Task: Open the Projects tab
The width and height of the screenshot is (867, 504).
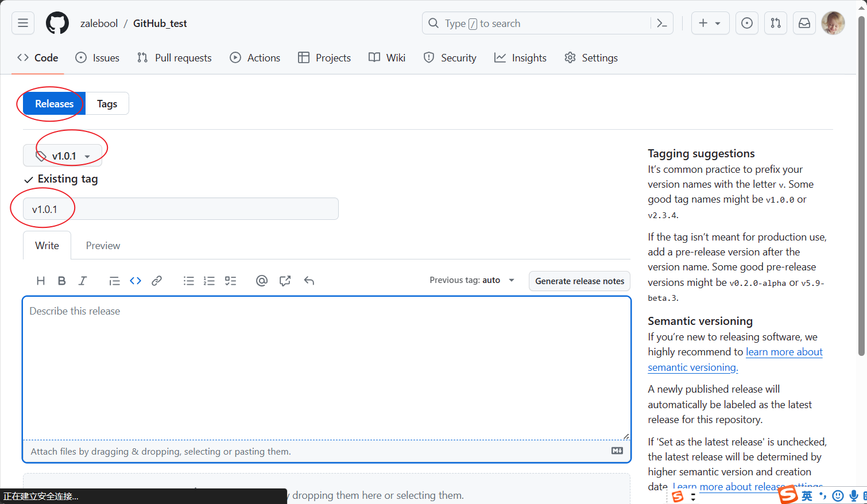Action: click(324, 57)
